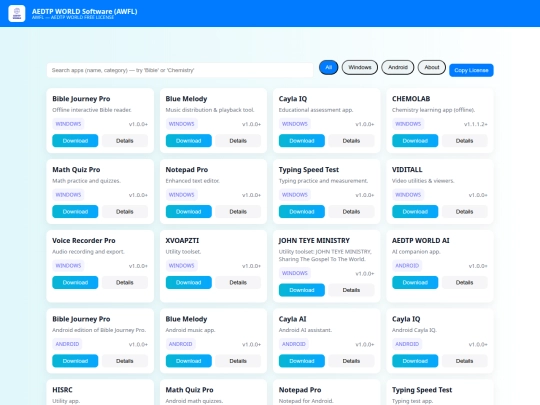Click the Copy License button

pos(471,70)
